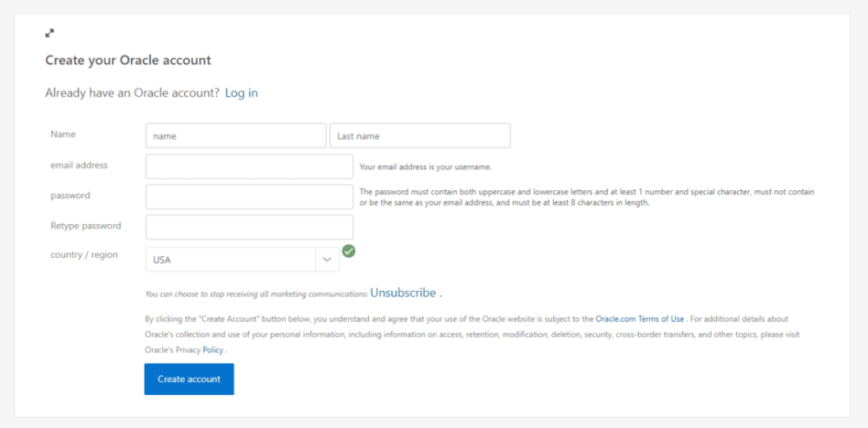Image resolution: width=868 pixels, height=428 pixels.
Task: Click the email address text box
Action: coord(249,166)
